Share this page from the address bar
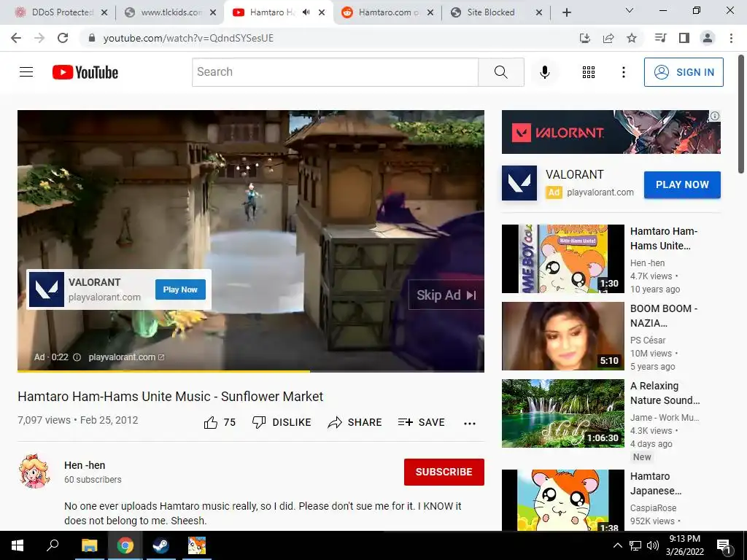747x560 pixels. 608,38
